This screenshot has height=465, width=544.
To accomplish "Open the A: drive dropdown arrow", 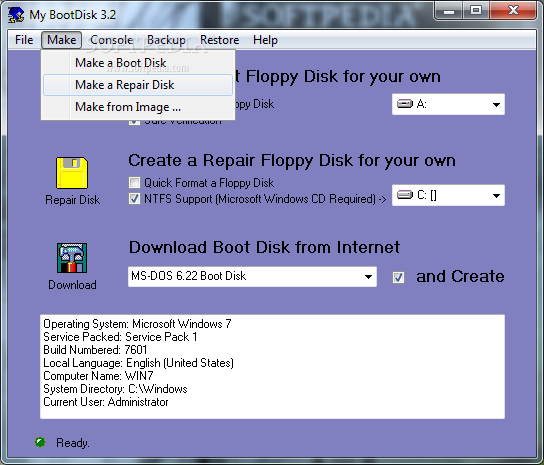I will pos(496,104).
